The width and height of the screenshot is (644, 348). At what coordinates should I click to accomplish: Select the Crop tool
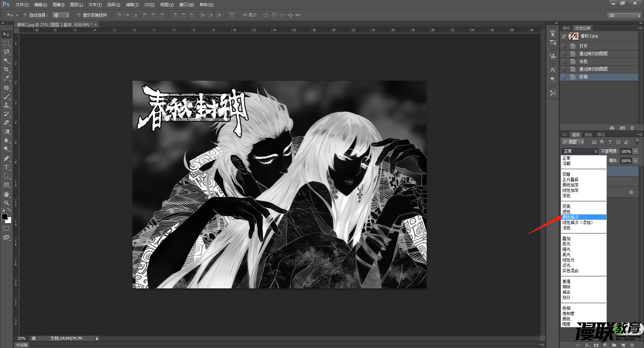[x=6, y=69]
